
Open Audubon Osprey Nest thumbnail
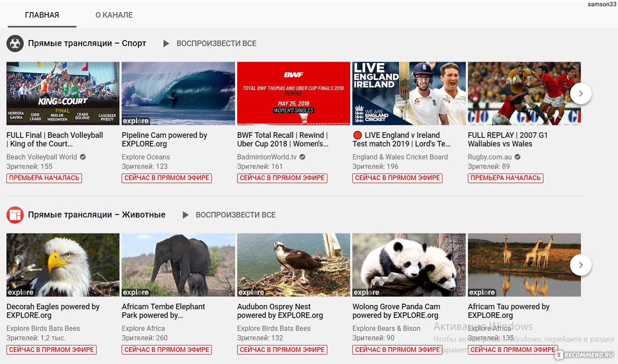tap(294, 265)
